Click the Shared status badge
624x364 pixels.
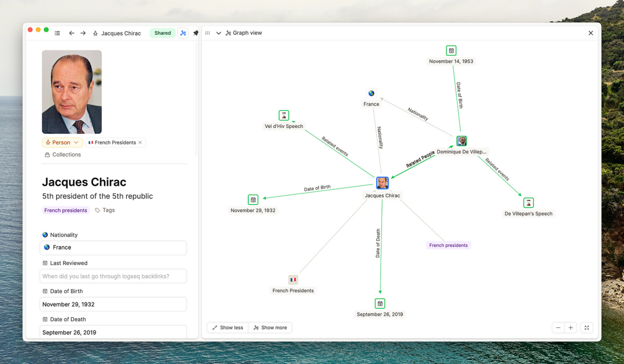pyautogui.click(x=162, y=33)
